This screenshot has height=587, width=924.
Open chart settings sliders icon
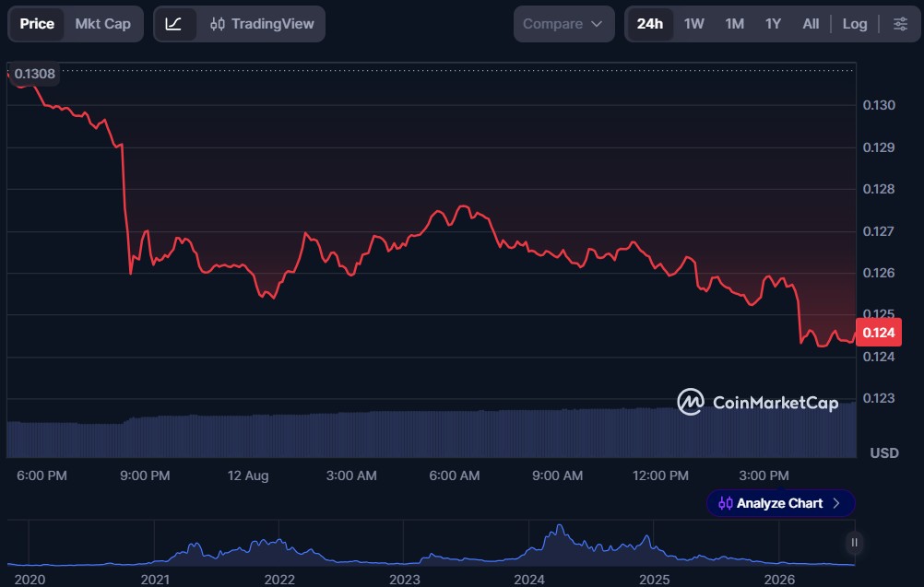pos(900,24)
